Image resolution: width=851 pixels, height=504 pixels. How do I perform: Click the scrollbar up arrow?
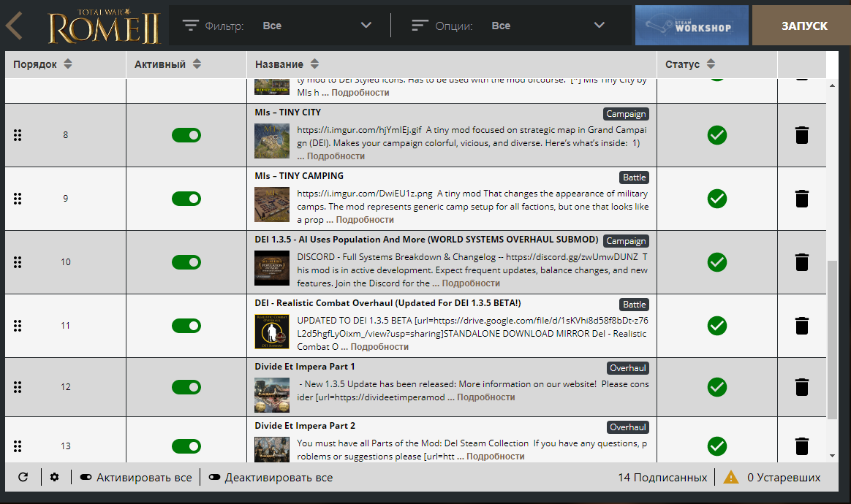[x=832, y=85]
